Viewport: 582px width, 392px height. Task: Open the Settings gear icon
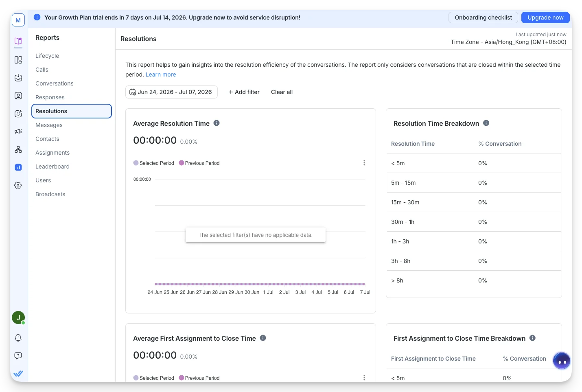click(x=18, y=185)
